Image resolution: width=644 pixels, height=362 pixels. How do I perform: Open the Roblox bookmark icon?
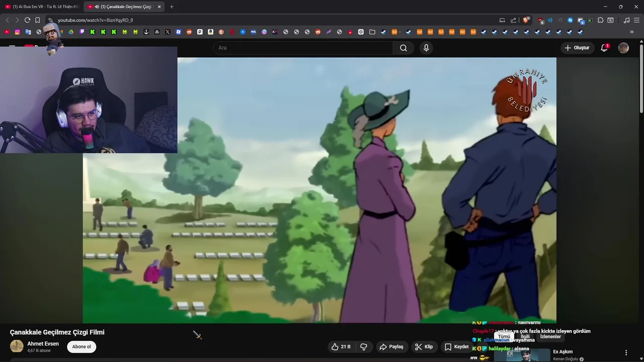point(179,32)
